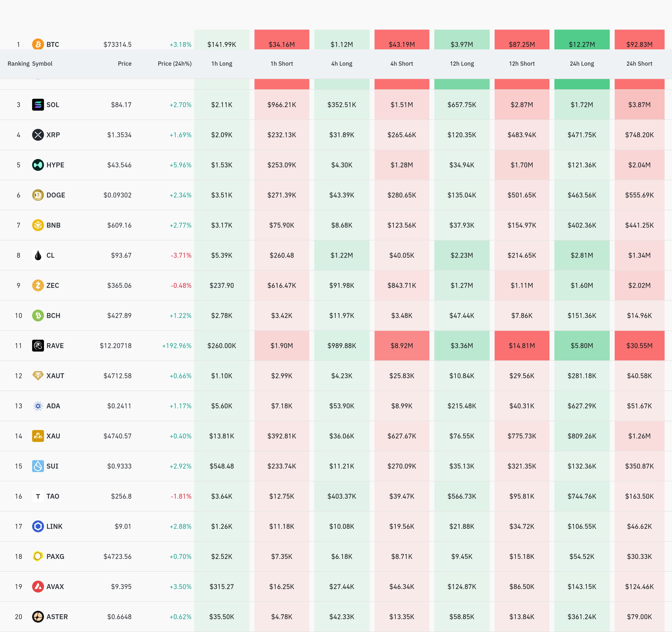Click the HYPE token icon
The image size is (672, 632).
[x=38, y=165]
